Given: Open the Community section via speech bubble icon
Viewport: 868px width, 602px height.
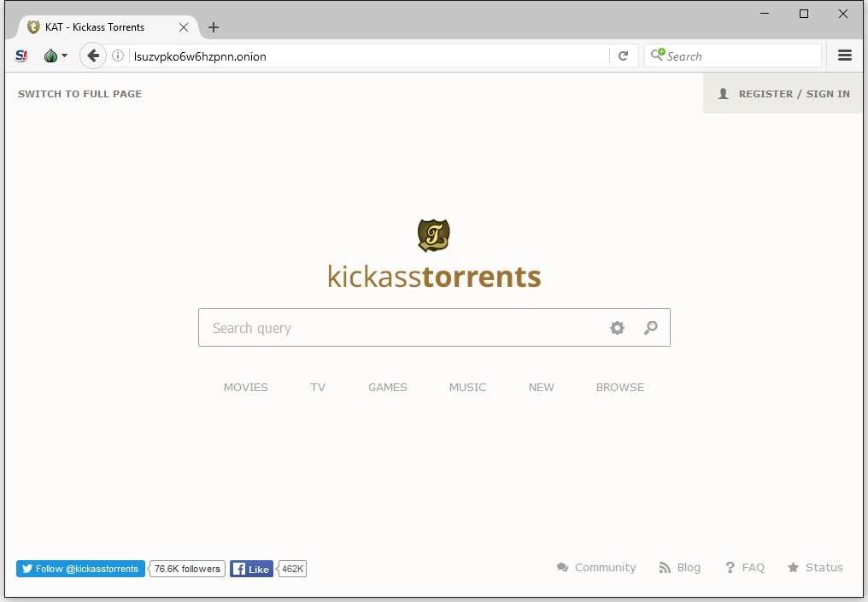Looking at the screenshot, I should point(562,567).
